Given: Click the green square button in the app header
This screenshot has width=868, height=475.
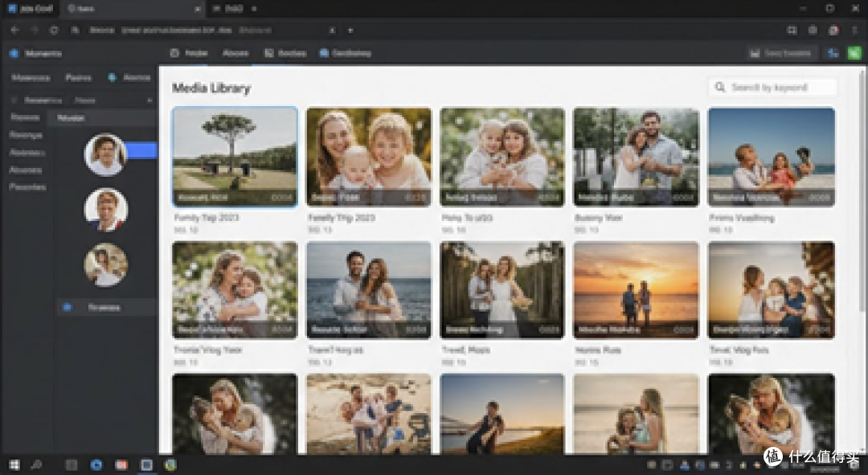Looking at the screenshot, I should (x=854, y=53).
